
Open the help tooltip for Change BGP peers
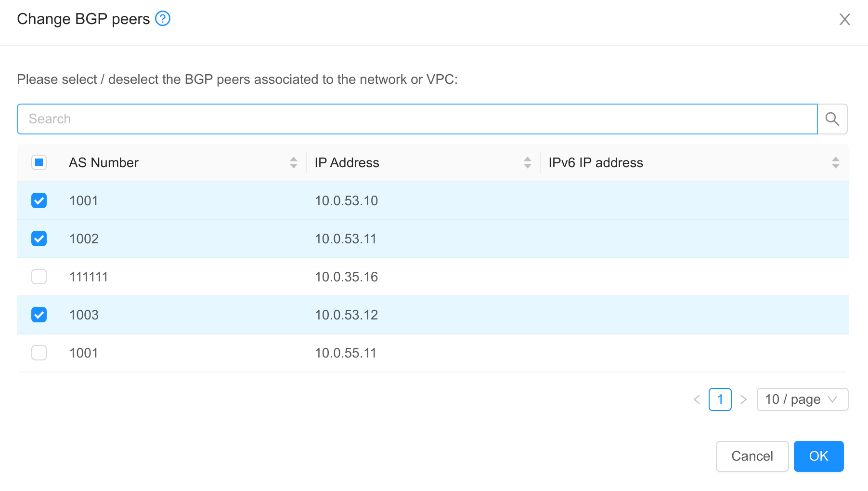(163, 18)
